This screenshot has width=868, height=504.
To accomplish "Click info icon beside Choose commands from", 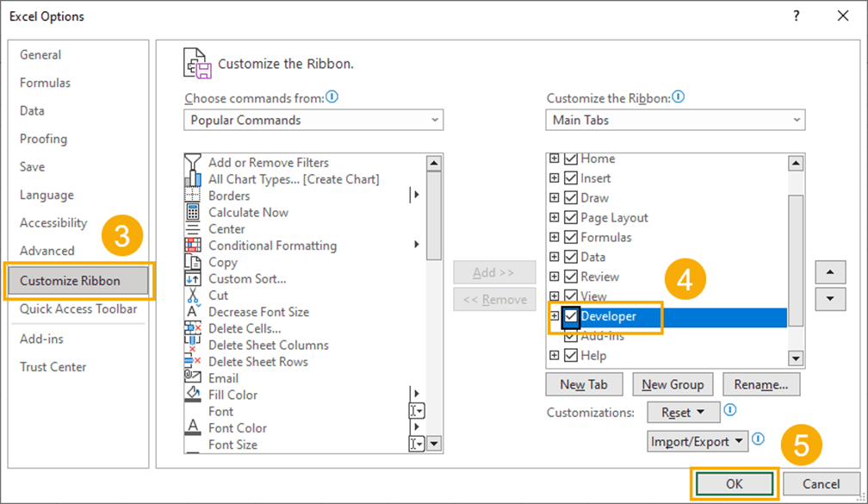I will coord(332,96).
